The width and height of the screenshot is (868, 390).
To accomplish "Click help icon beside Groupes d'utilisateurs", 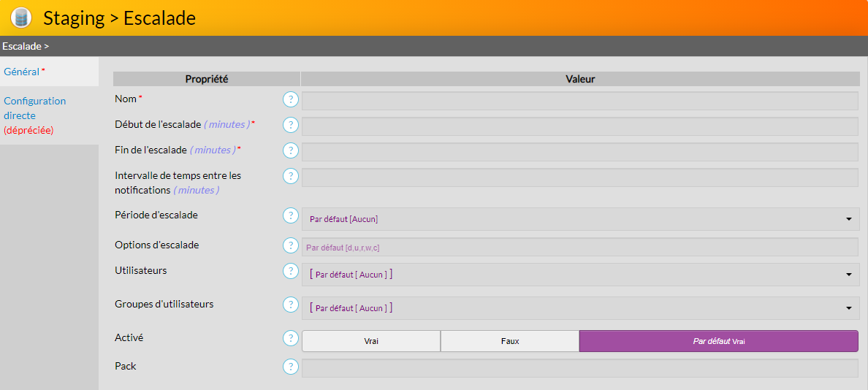I will [291, 305].
